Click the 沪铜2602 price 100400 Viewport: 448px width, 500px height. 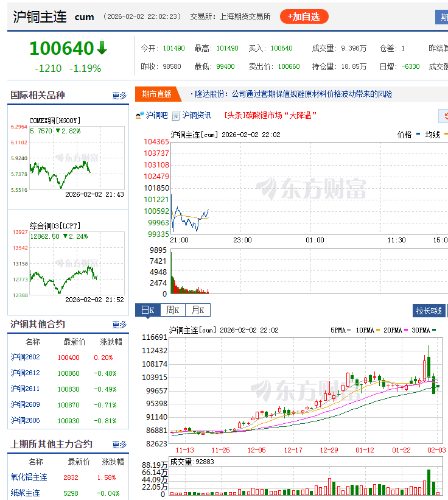69,357
